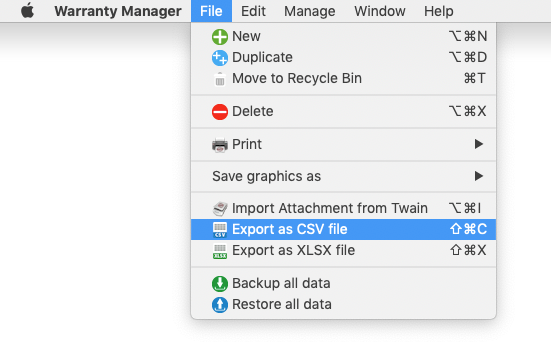Choose New from the File menu
The height and width of the screenshot is (360, 551).
(343, 36)
